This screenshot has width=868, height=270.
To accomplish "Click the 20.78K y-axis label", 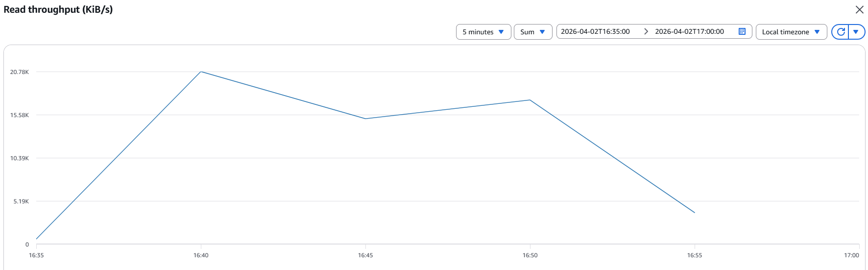I will tap(20, 72).
